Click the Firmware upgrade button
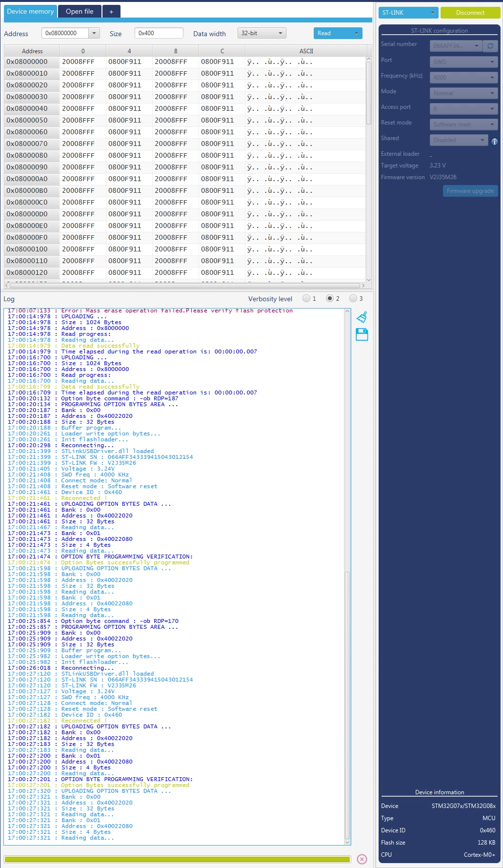The image size is (503, 868). pyautogui.click(x=470, y=191)
